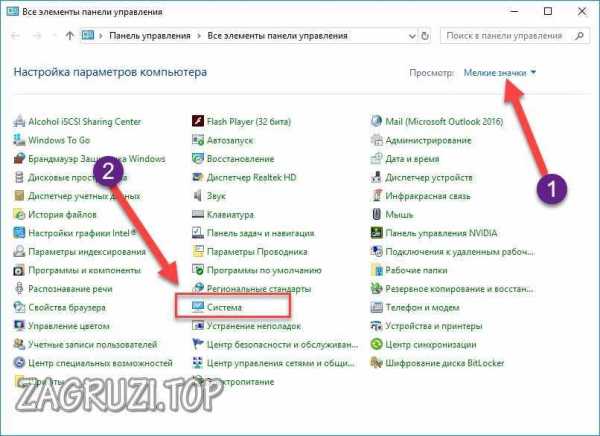Open the Восстановление icon
The image size is (600, 436).
[198, 158]
